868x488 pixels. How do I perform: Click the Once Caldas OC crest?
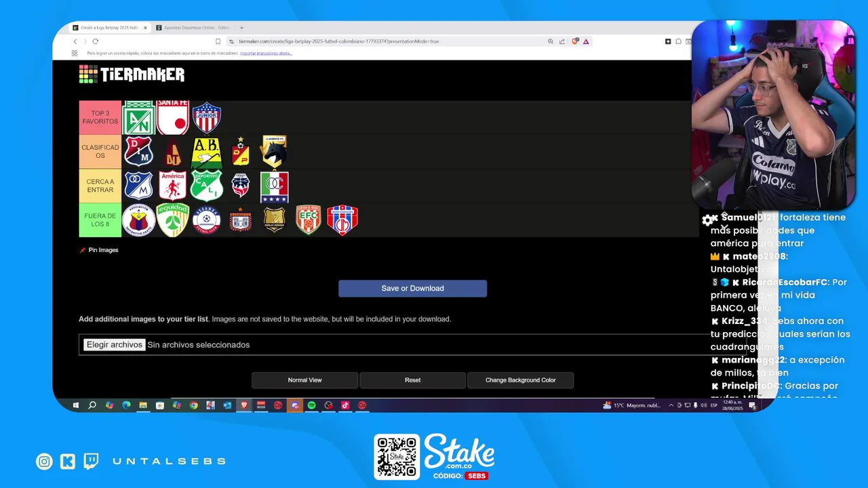click(274, 186)
